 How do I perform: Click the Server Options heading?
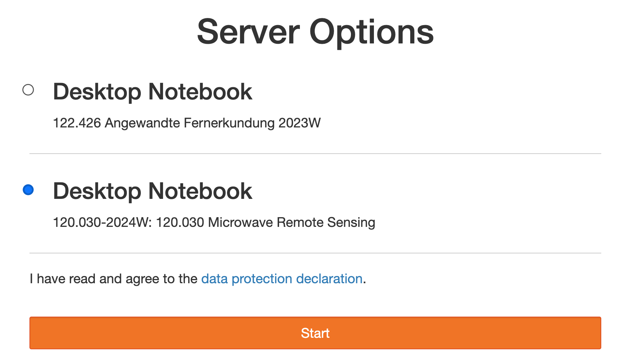click(x=315, y=32)
